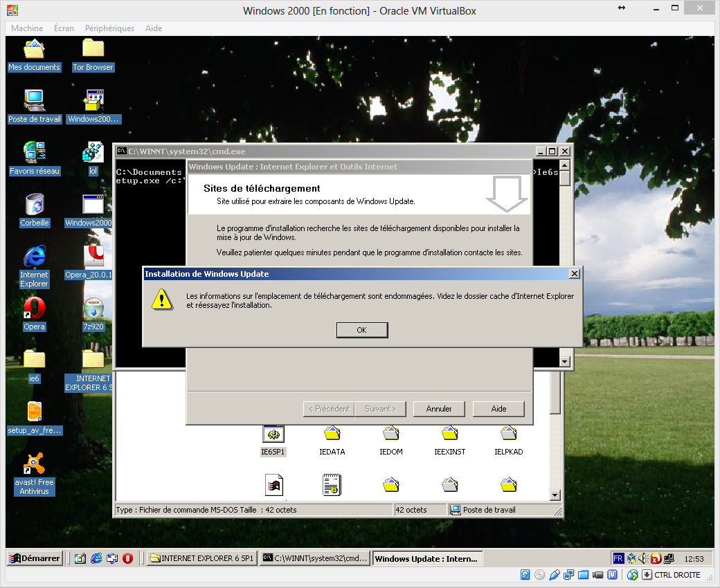This screenshot has width=720, height=588.
Task: Click the network connection tray icon
Action: pos(669,558)
